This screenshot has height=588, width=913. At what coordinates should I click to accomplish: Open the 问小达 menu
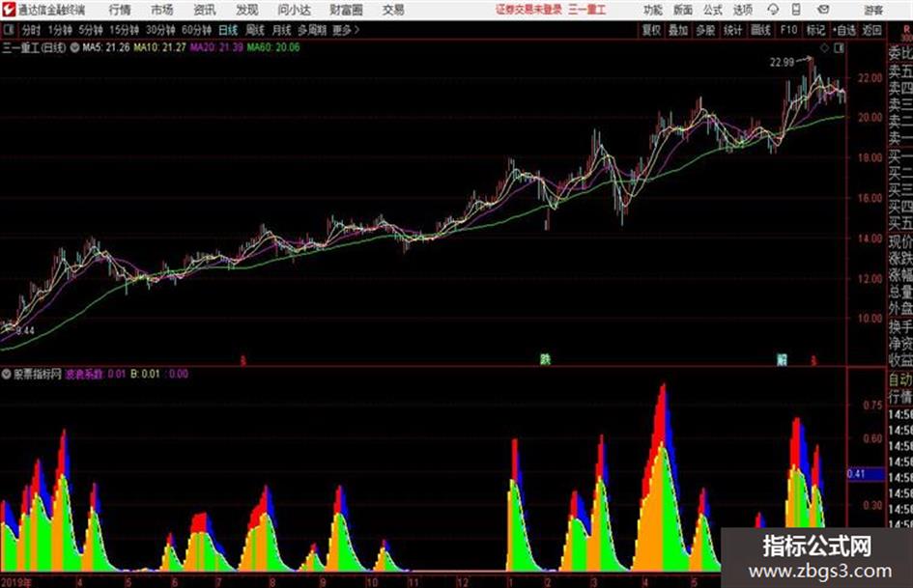point(294,10)
